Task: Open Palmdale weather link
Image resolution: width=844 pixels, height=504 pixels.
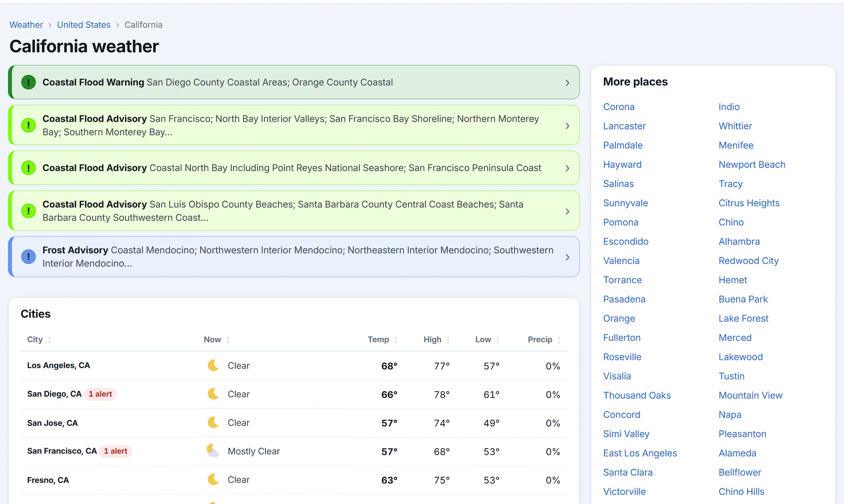Action: (623, 145)
